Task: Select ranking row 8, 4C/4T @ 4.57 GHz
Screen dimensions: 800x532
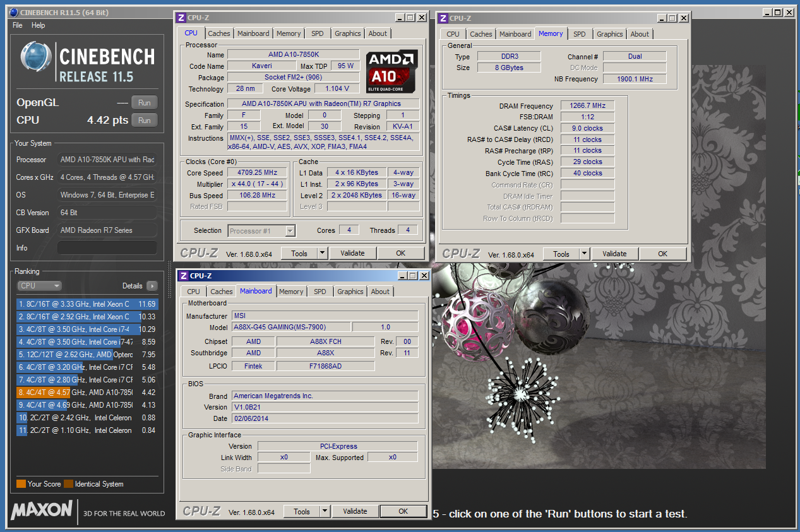Action: (88, 393)
